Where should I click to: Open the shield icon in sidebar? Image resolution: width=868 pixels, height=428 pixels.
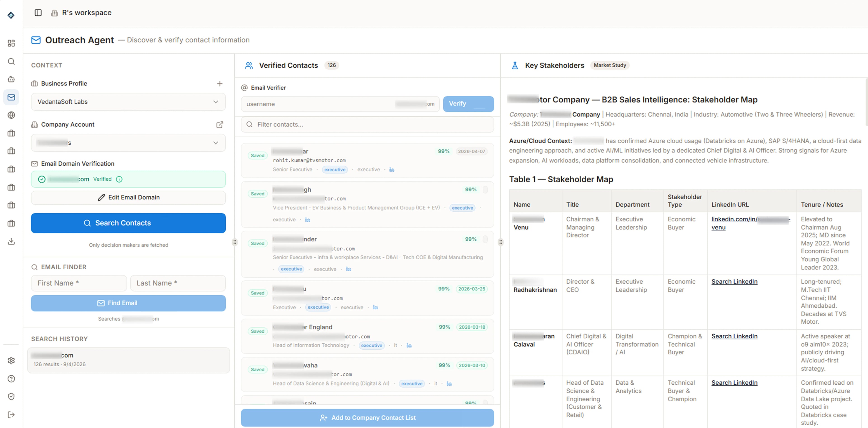click(11, 397)
